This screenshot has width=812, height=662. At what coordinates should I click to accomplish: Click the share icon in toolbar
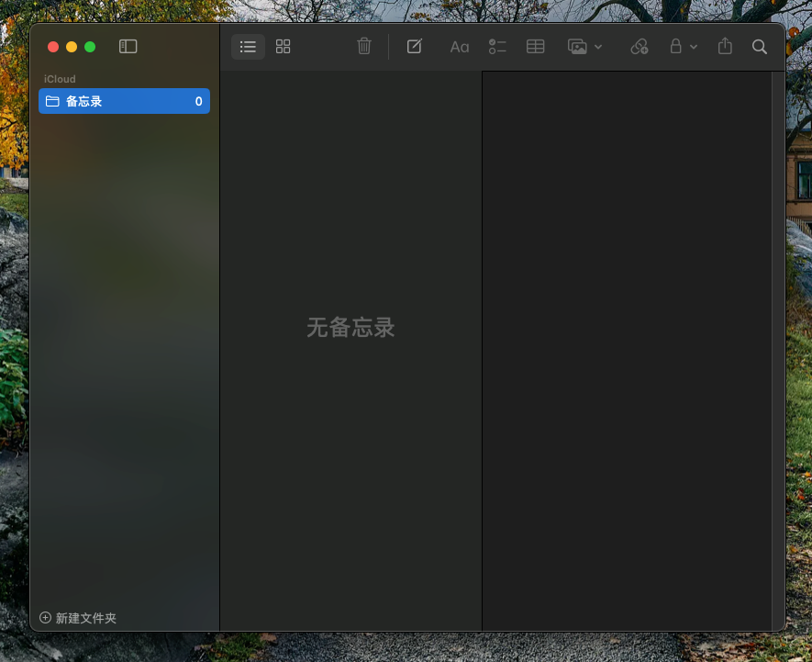[725, 47]
